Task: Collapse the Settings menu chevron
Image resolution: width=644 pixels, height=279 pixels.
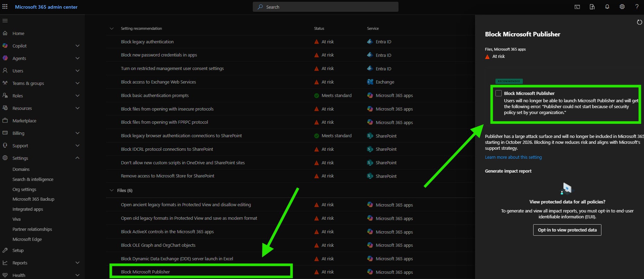Action: (x=78, y=158)
